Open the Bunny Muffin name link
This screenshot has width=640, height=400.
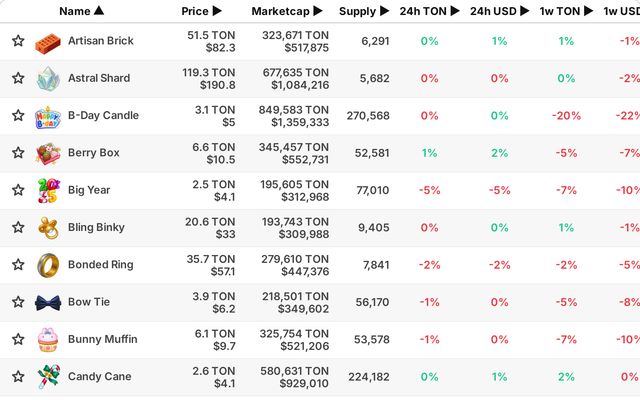[102, 339]
